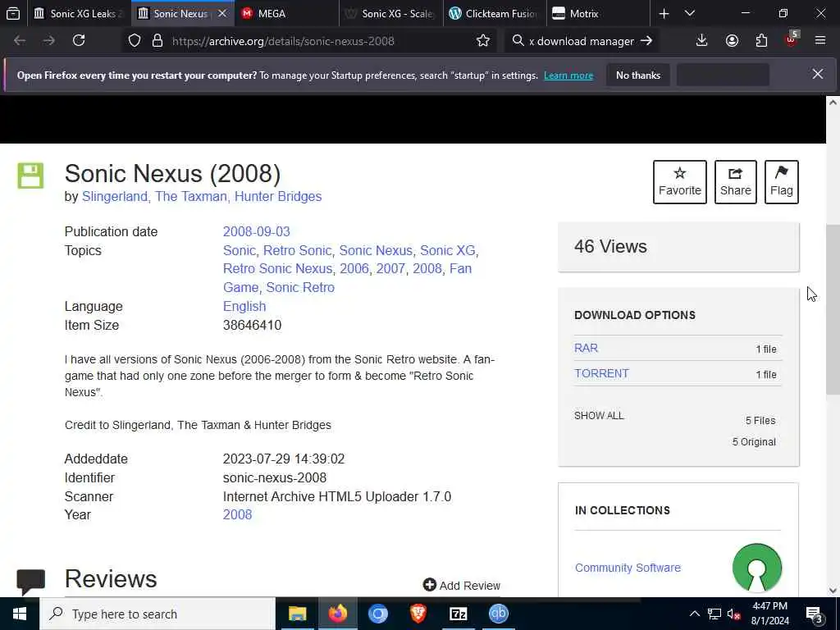
Task: Flag this item with the Flag button
Action: 782,182
